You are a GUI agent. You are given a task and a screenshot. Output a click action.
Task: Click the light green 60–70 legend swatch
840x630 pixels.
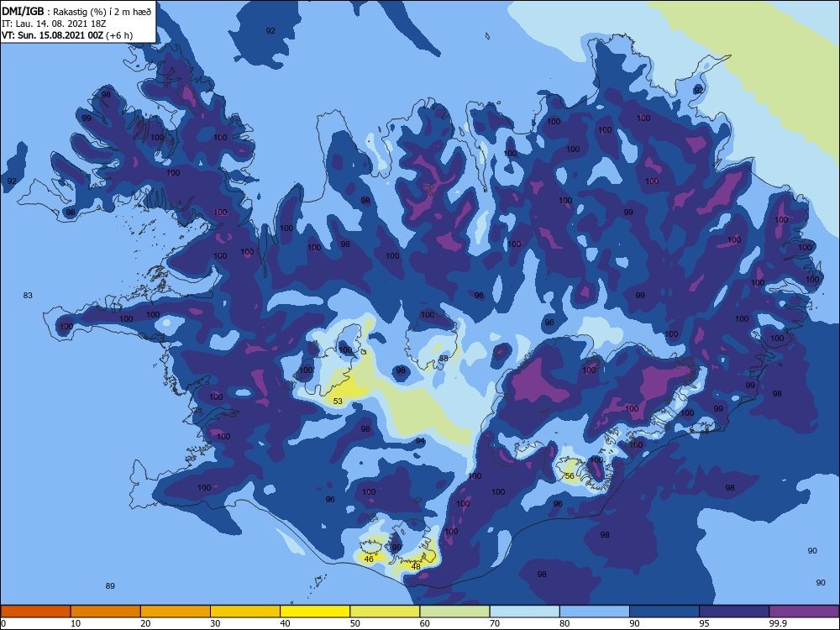tap(454, 612)
